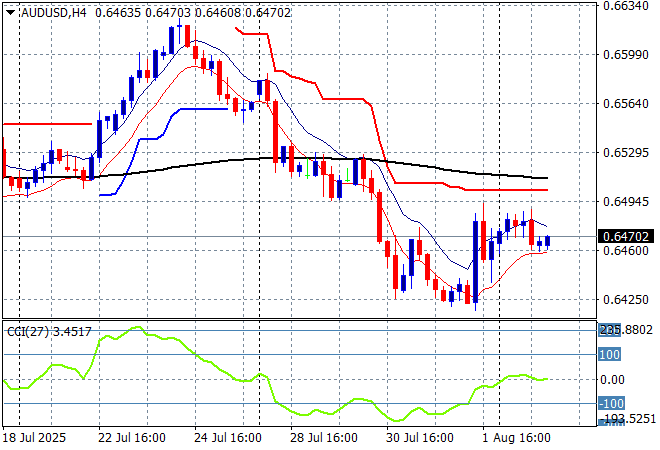Click the 24 Jul 16:00 time label
This screenshot has width=660, height=450.
click(228, 438)
